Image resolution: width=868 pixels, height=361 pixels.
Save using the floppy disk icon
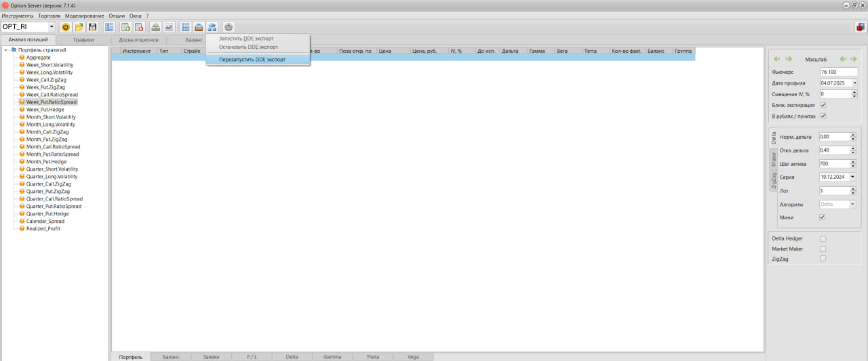(x=93, y=27)
